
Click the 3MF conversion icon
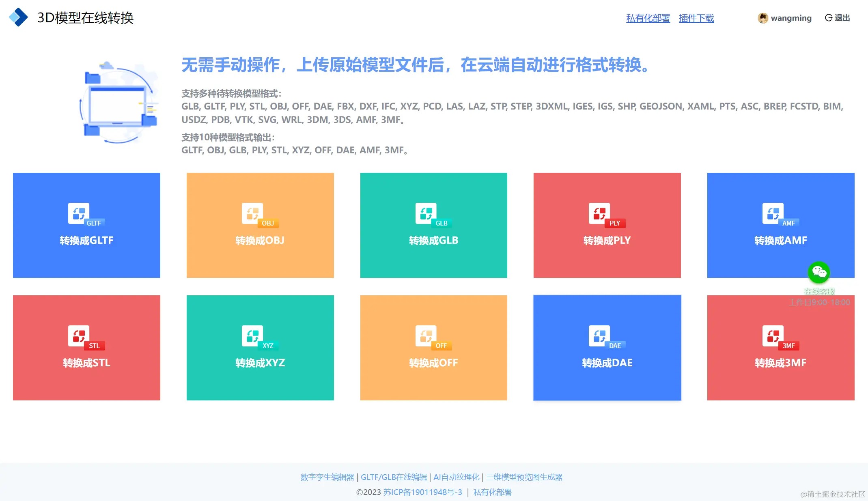click(773, 336)
